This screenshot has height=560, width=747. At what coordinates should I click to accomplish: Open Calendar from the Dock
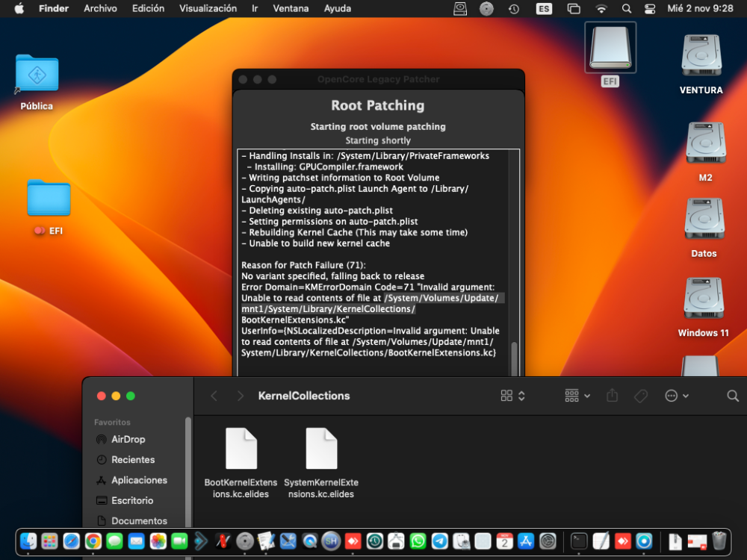504,541
